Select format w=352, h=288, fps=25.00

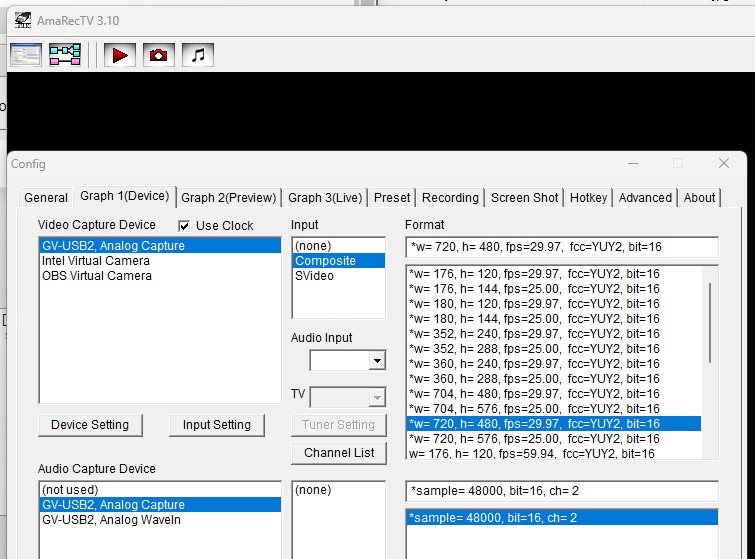(554, 349)
